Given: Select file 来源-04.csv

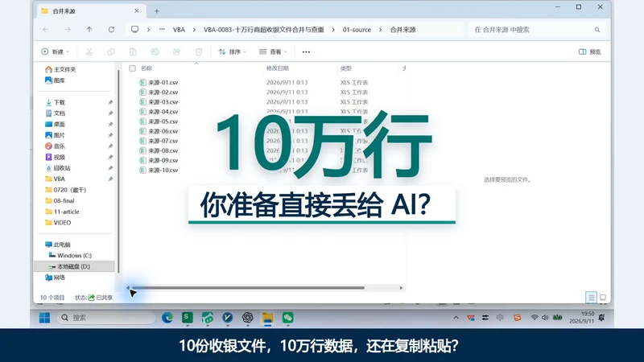Looking at the screenshot, I should (163, 112).
